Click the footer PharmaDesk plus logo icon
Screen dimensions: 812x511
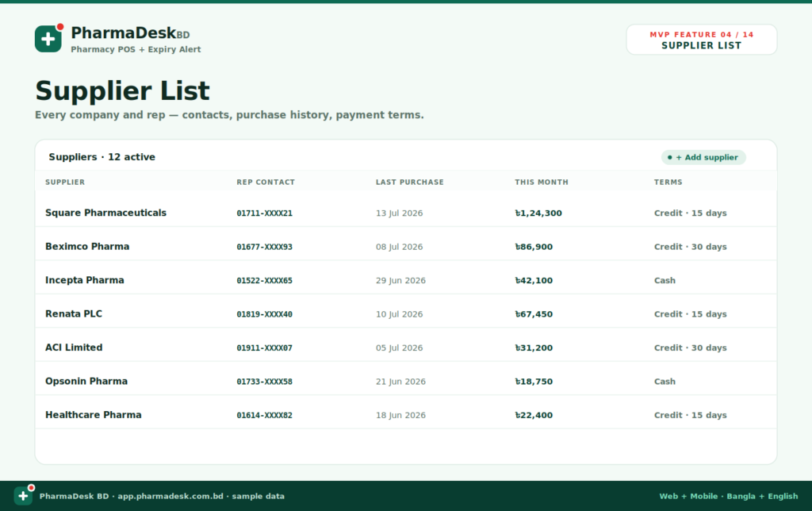coord(23,496)
